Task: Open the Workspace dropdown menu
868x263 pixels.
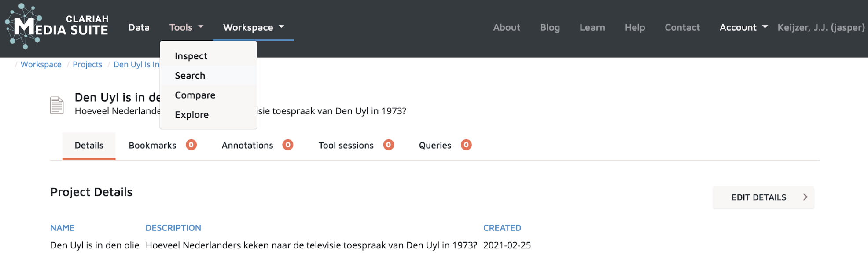Action: [x=253, y=27]
